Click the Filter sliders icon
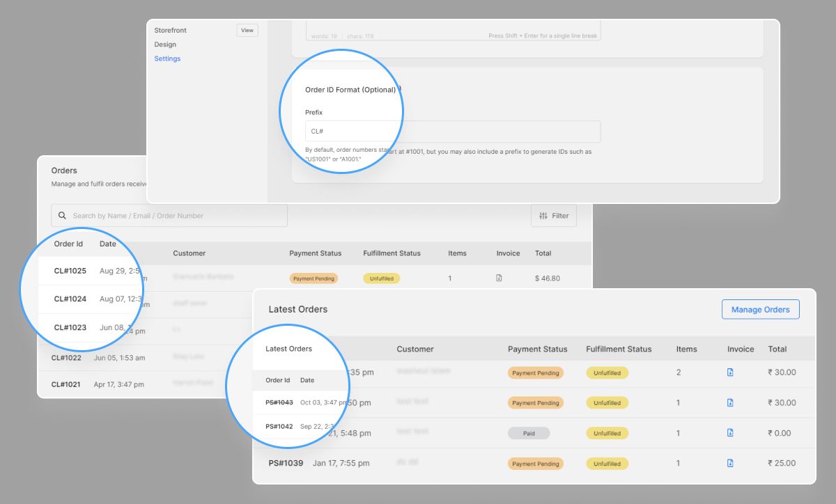This screenshot has width=836, height=504. tap(544, 216)
